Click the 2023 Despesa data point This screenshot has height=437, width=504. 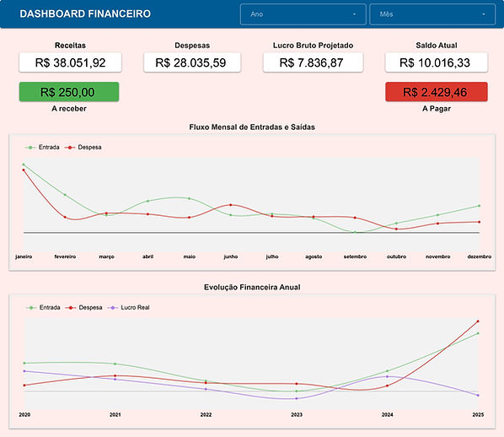click(x=297, y=384)
